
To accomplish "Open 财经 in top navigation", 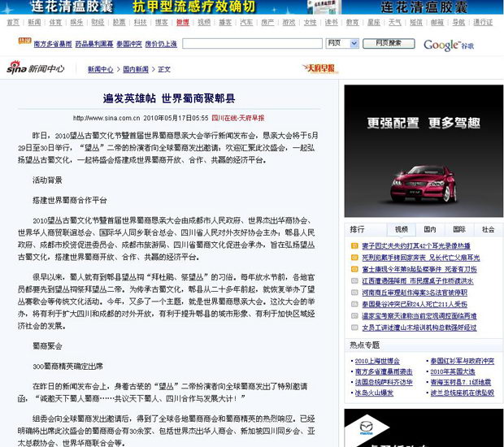I will 98,22.
